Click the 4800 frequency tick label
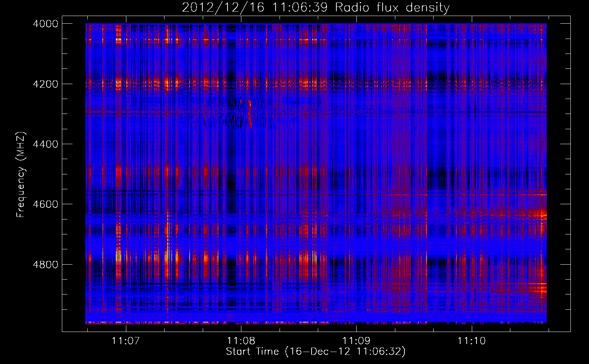The image size is (589, 364). coord(46,265)
